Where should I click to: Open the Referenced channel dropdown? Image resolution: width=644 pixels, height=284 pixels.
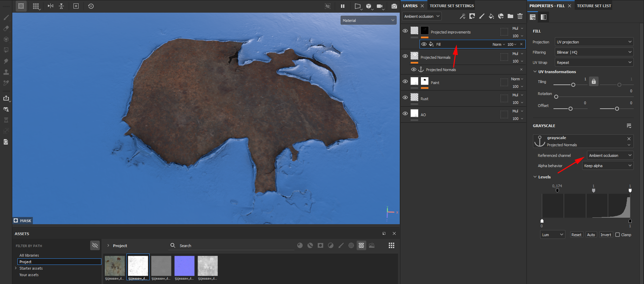[610, 155]
